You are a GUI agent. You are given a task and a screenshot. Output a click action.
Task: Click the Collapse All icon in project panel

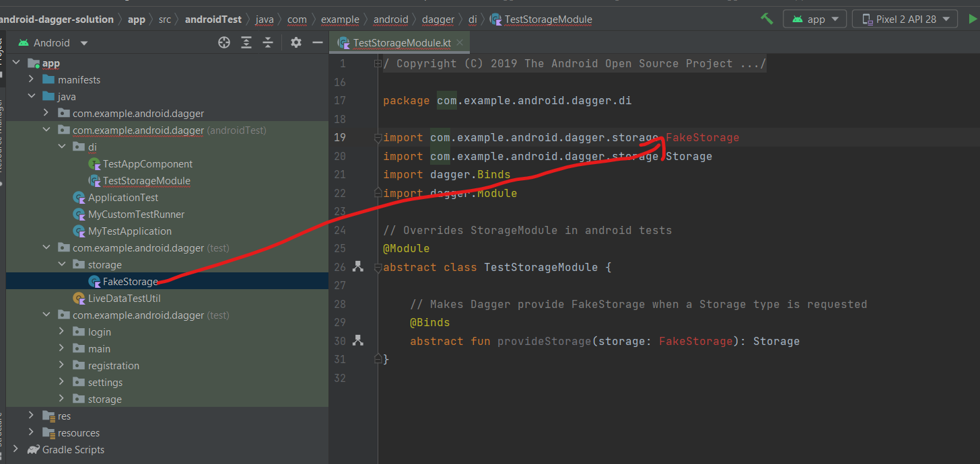268,43
